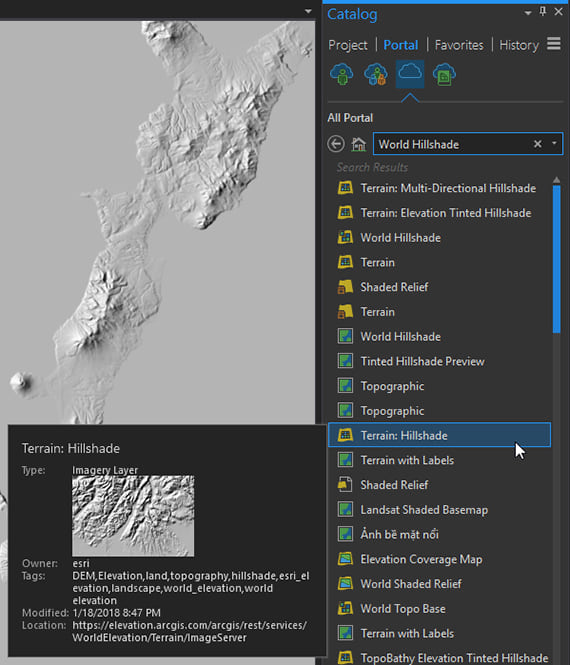Select TopoBathy Elevation Tinted Hillshade result
Viewport: 570px width, 665px height.
[x=454, y=658]
